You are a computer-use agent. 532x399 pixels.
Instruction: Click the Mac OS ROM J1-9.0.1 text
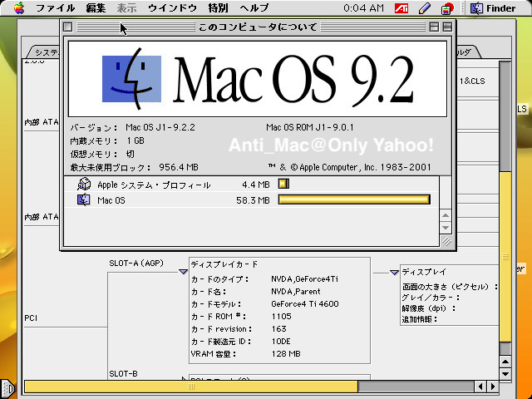tap(310, 127)
